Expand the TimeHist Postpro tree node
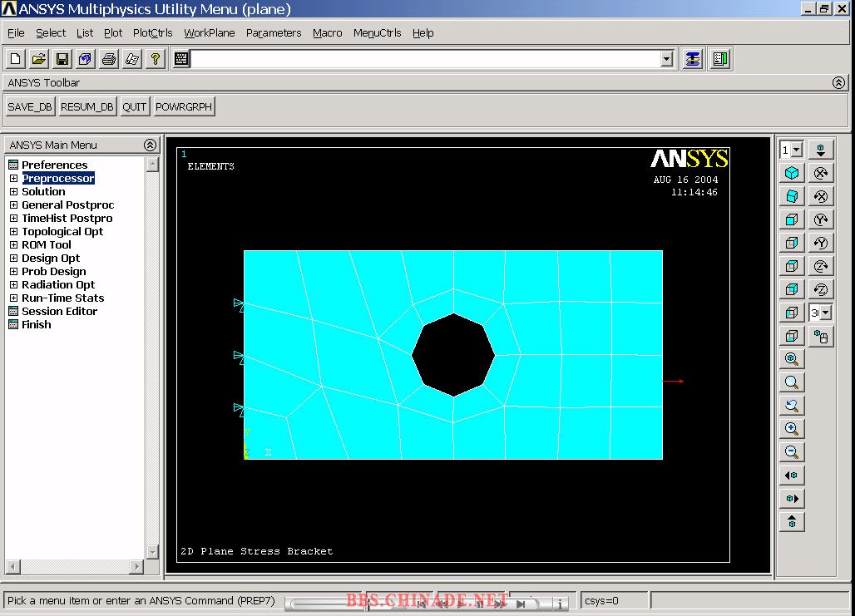This screenshot has width=855, height=616. click(13, 218)
